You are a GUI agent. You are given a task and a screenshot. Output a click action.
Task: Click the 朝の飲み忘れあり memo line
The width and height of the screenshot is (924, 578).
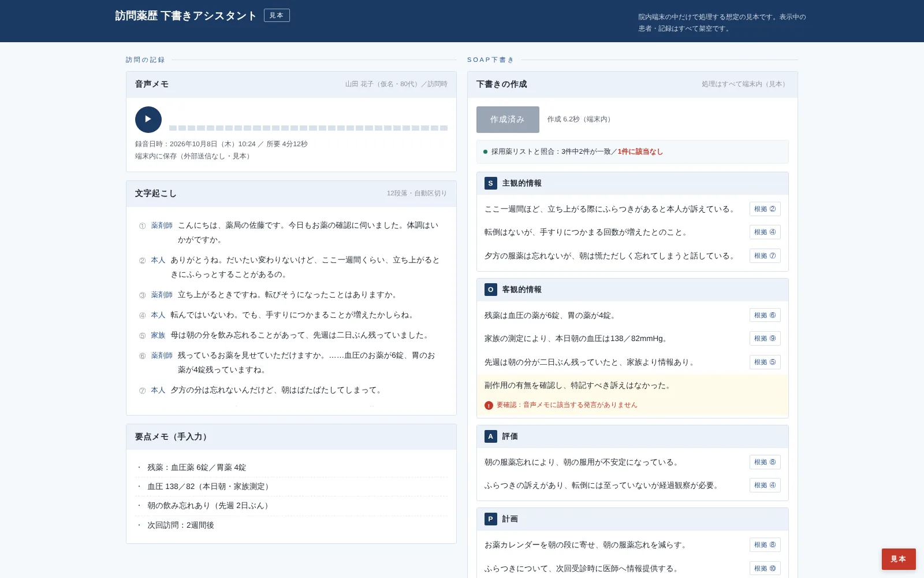coord(291,505)
